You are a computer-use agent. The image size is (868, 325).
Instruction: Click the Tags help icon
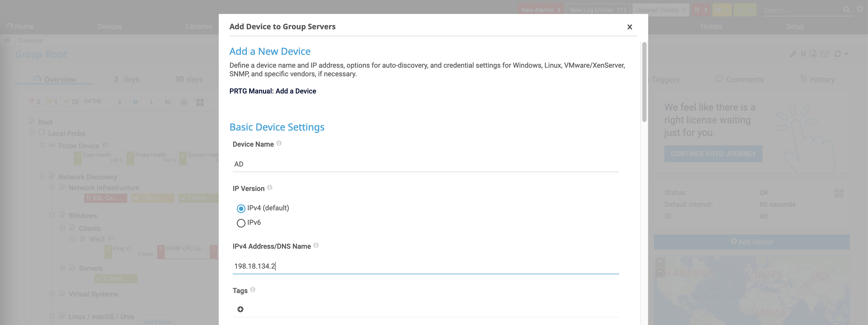pyautogui.click(x=253, y=289)
